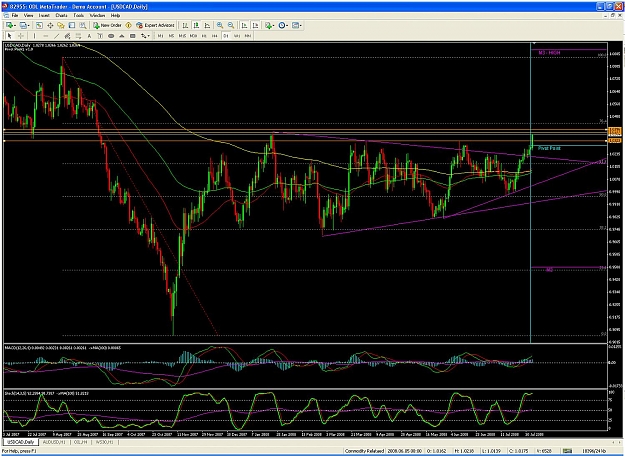Select the D1 daily timeframe

click(x=226, y=36)
